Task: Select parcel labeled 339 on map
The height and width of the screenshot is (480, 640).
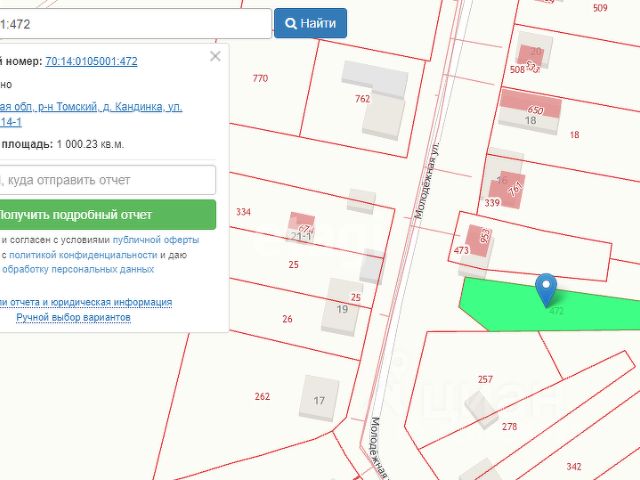Action: 492,203
